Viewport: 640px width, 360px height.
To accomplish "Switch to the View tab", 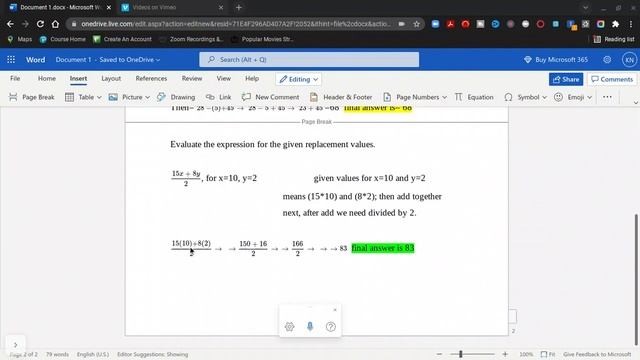I will click(224, 78).
